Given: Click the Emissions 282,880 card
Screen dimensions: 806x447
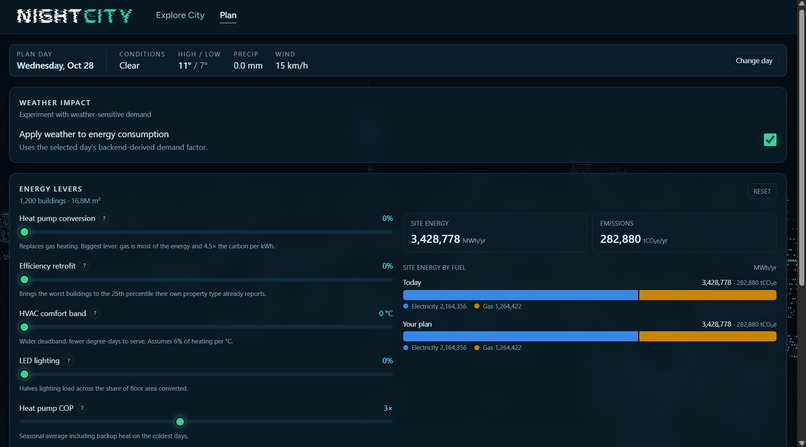Looking at the screenshot, I should 684,233.
